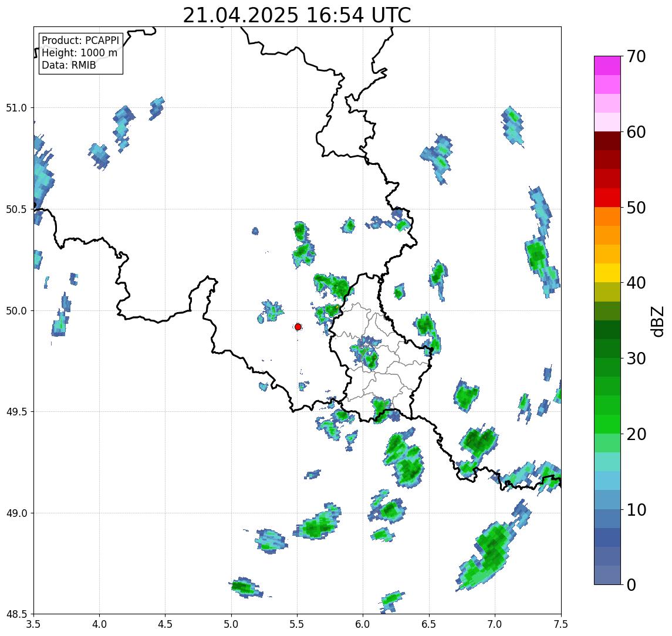672x636 pixels.
Task: Click the longitude label 6.0
Action: [x=363, y=624]
